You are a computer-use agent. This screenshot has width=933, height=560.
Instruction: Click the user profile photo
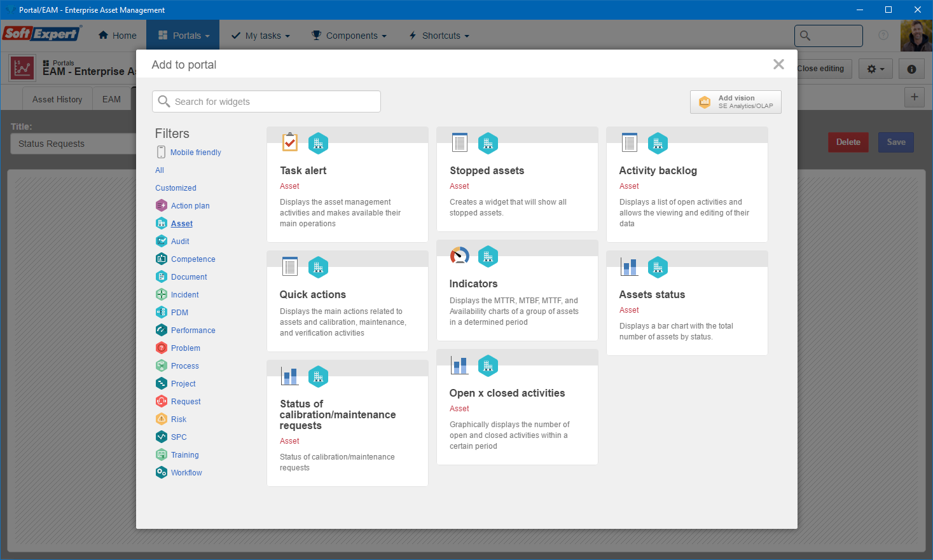916,36
